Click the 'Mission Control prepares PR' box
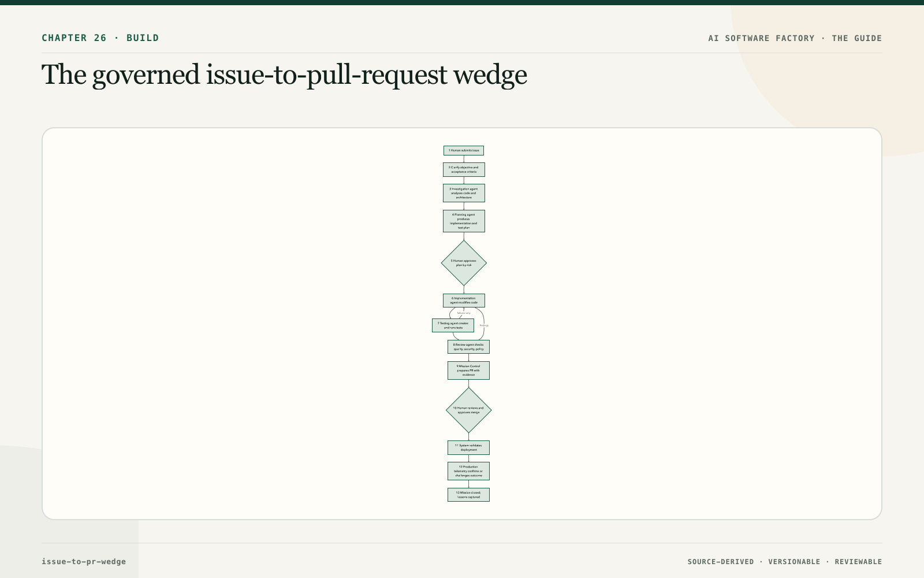Viewport: 924px width, 578px height. click(468, 370)
